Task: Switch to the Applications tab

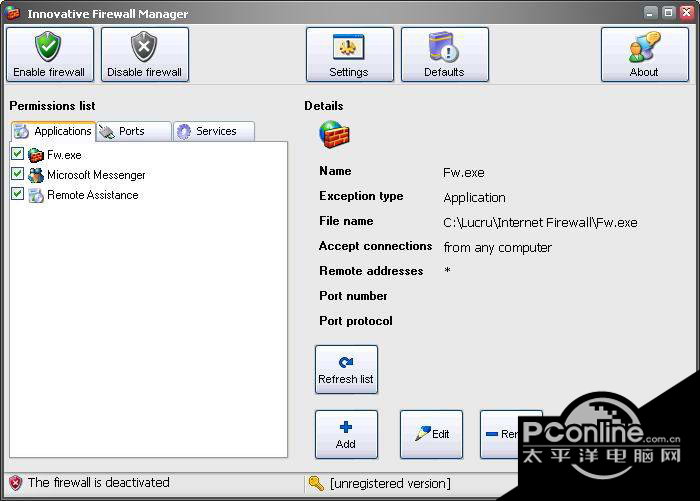Action: pos(53,131)
